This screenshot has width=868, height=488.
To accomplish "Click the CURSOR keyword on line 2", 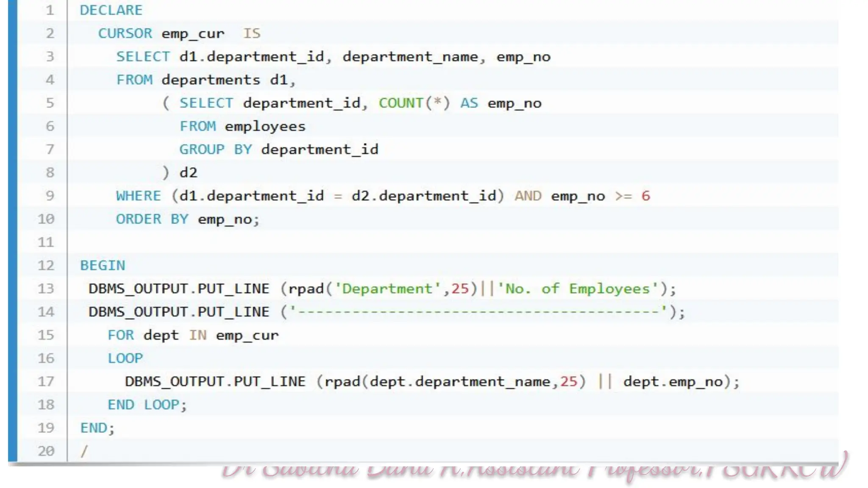I will tap(125, 33).
